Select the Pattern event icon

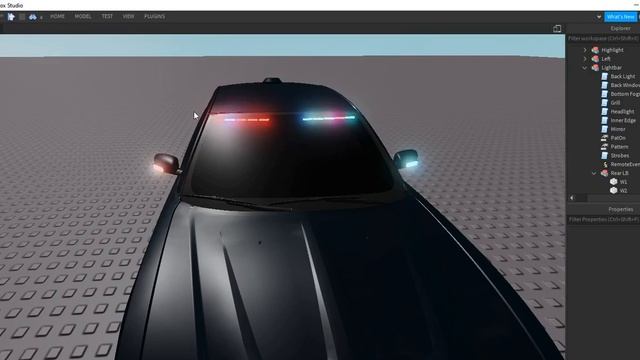click(604, 147)
